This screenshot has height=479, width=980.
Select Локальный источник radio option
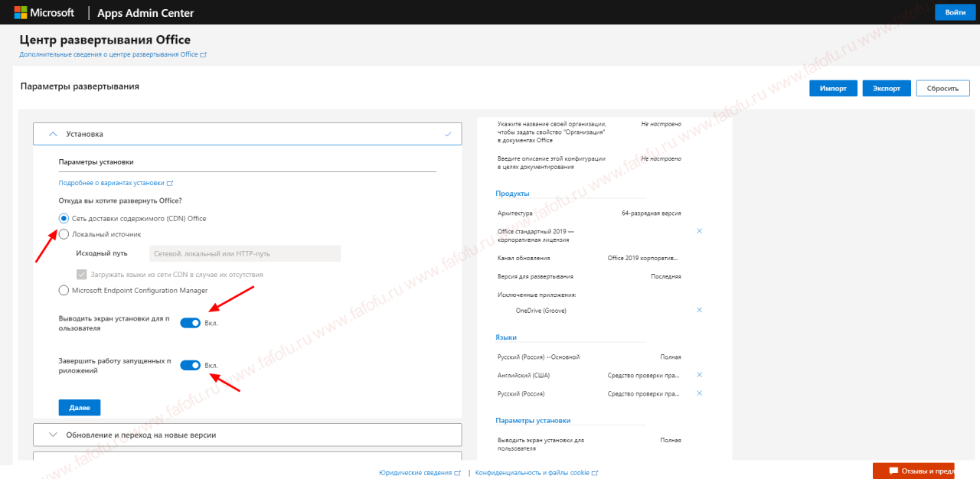click(64, 234)
